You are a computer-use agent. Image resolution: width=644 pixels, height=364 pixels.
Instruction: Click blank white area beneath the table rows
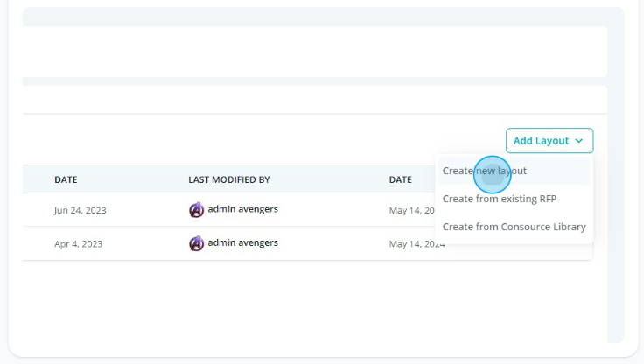click(315, 301)
